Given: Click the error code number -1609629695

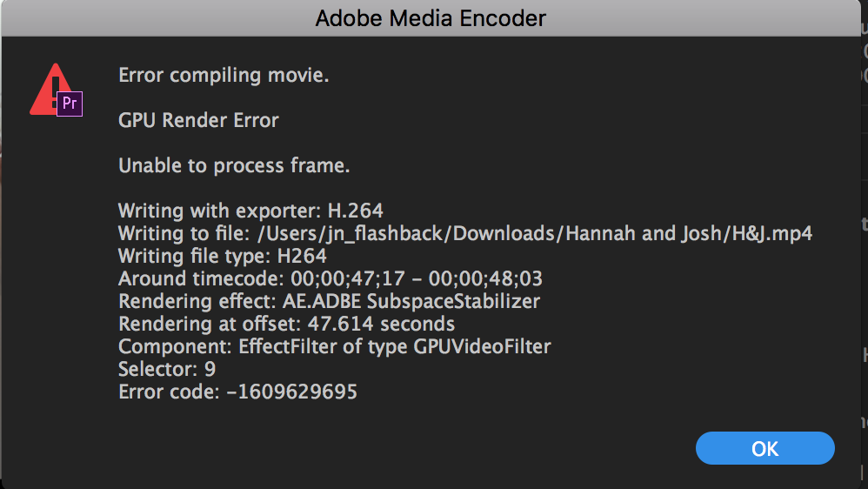Looking at the screenshot, I should coord(292,392).
